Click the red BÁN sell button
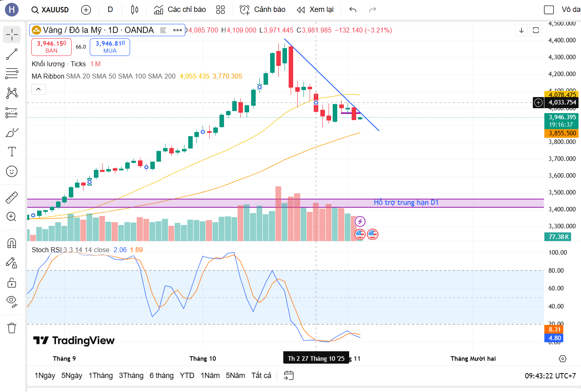The width and height of the screenshot is (581, 392). tap(51, 47)
